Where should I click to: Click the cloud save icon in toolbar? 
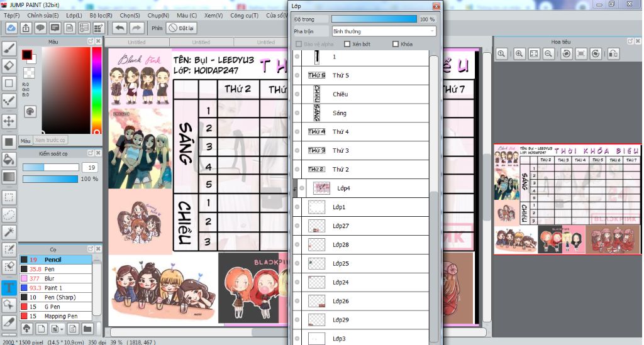[x=11, y=28]
